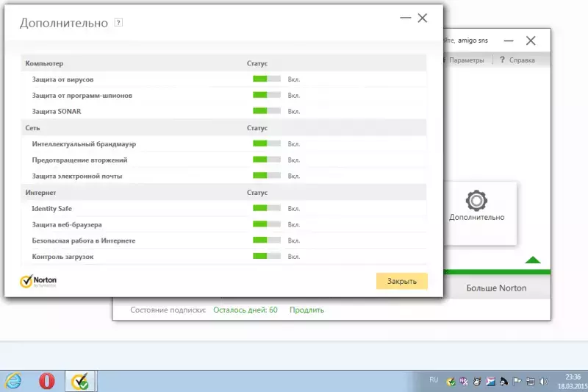Click the Сеть section header
The image size is (588, 392).
pos(32,128)
